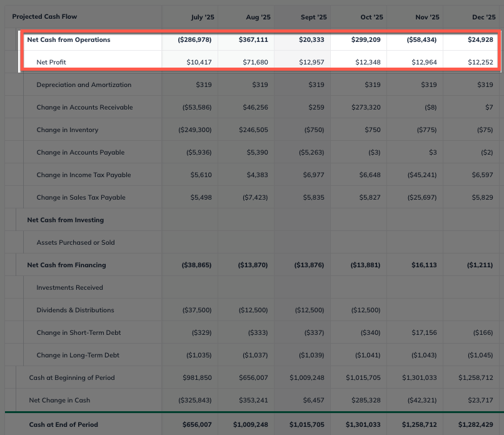Click the Change in Accounts Payable label

coord(81,152)
